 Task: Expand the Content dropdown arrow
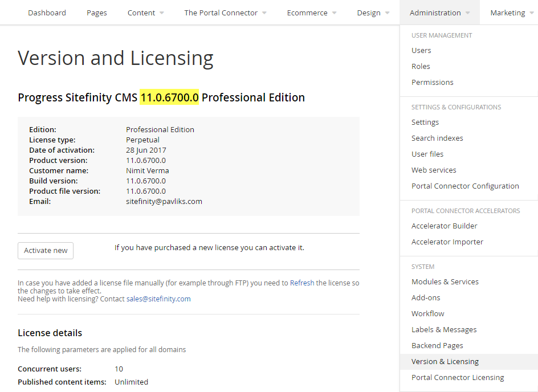click(162, 13)
